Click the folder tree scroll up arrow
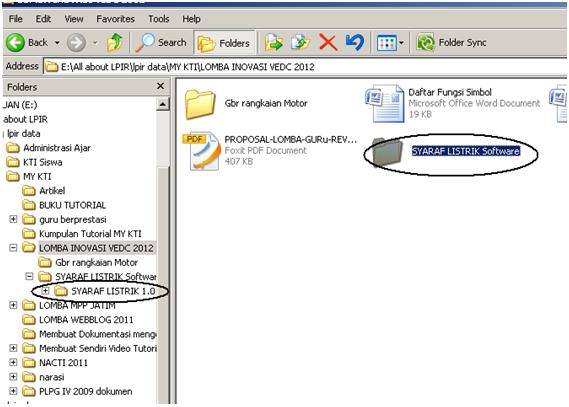This screenshot has width=569, height=407. (x=163, y=104)
